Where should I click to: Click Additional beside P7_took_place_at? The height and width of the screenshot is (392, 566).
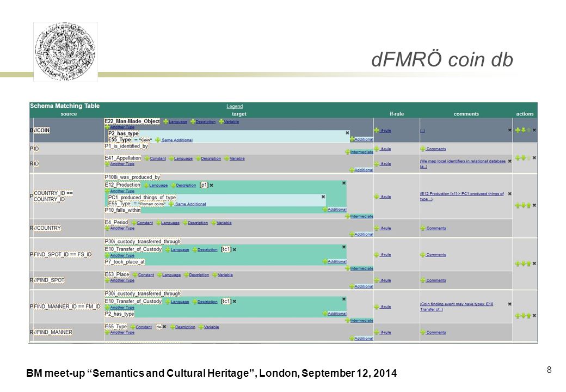point(335,262)
